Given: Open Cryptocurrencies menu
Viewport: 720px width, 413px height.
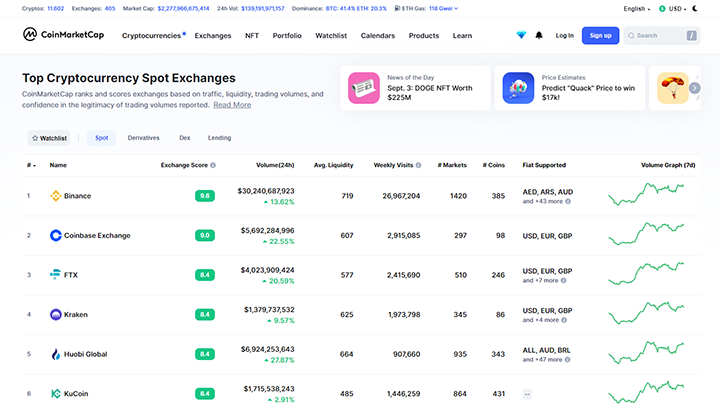Looking at the screenshot, I should [153, 35].
